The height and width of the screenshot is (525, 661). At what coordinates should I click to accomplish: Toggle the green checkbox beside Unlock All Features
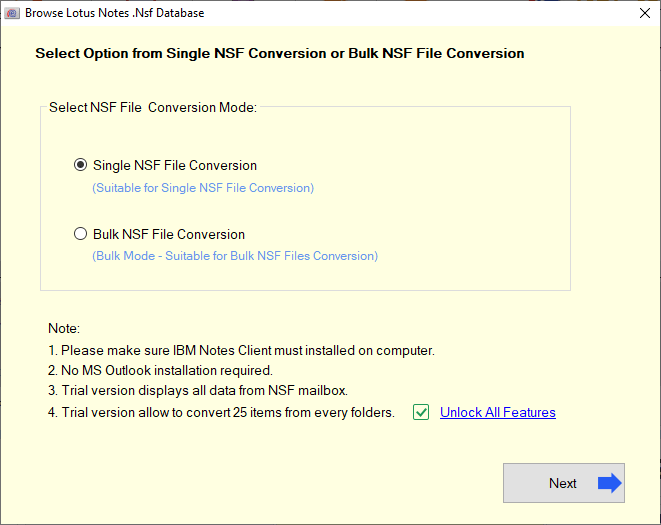tap(421, 412)
